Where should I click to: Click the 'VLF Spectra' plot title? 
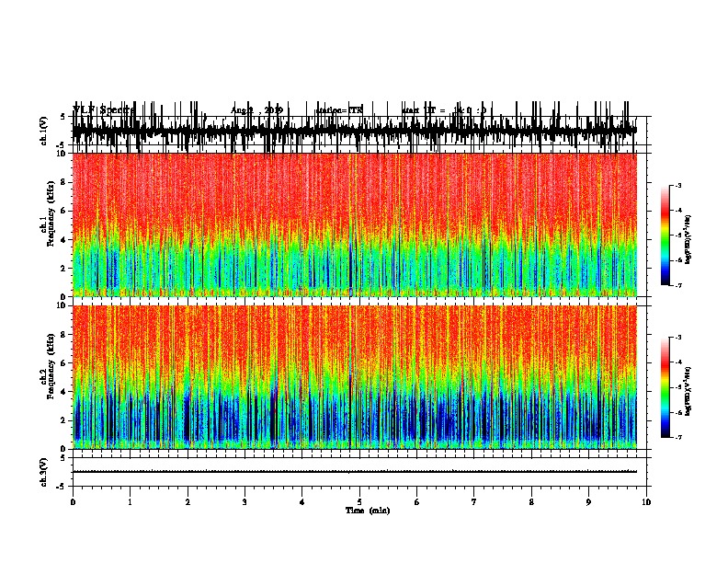(104, 109)
